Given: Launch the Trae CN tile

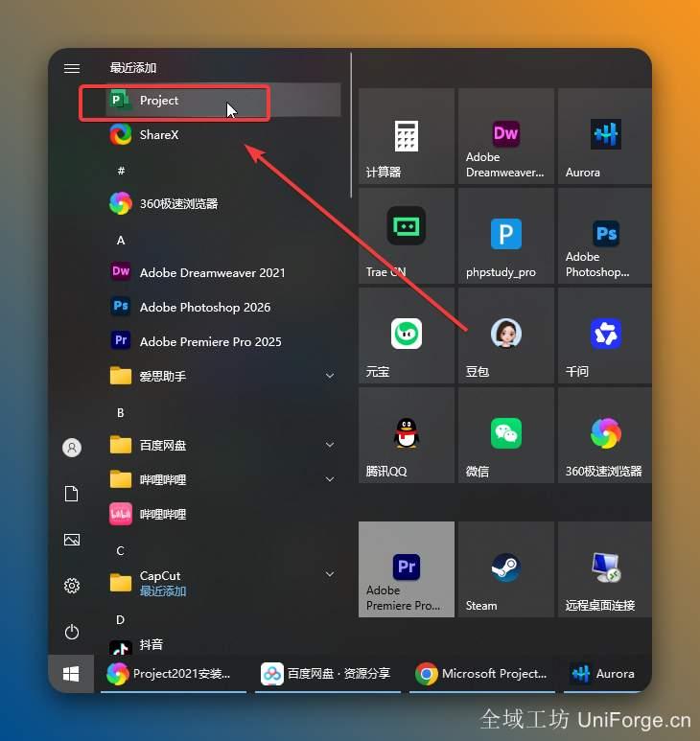Looking at the screenshot, I should tap(407, 236).
